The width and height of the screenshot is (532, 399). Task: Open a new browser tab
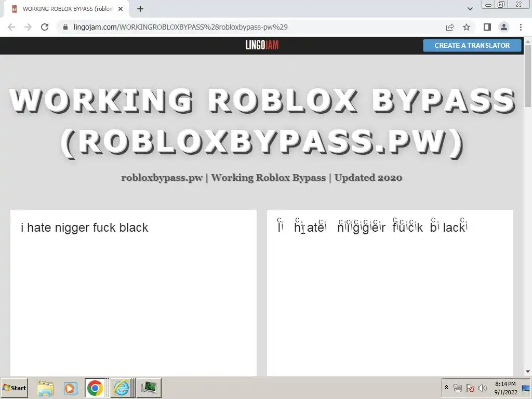pyautogui.click(x=140, y=9)
